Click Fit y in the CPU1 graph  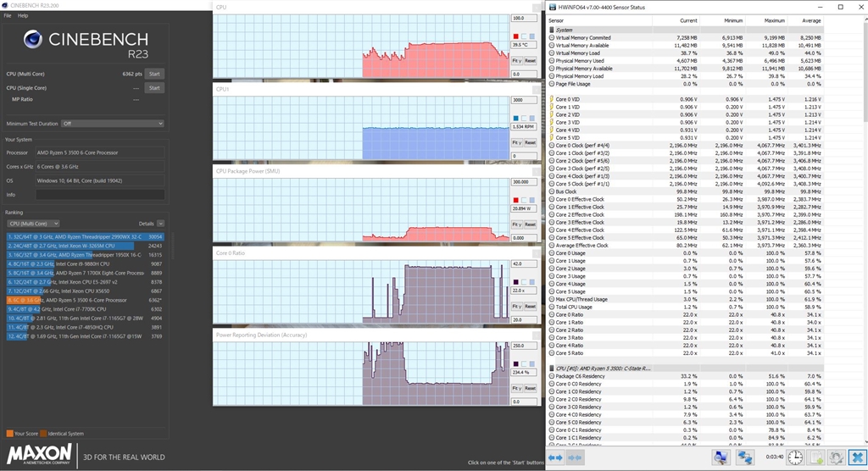tap(516, 143)
